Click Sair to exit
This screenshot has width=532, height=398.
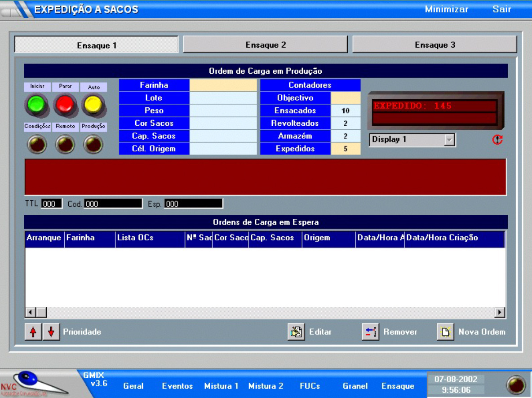pos(501,9)
